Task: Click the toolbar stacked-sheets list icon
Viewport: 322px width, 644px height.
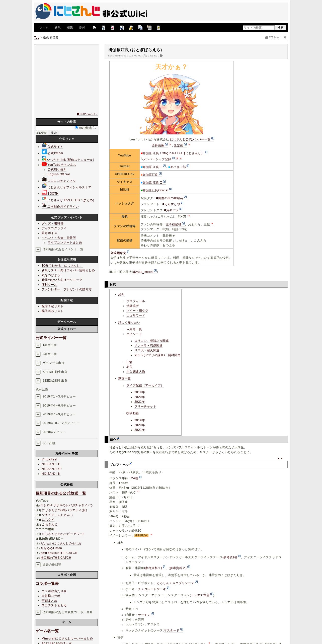Action: click(x=149, y=28)
